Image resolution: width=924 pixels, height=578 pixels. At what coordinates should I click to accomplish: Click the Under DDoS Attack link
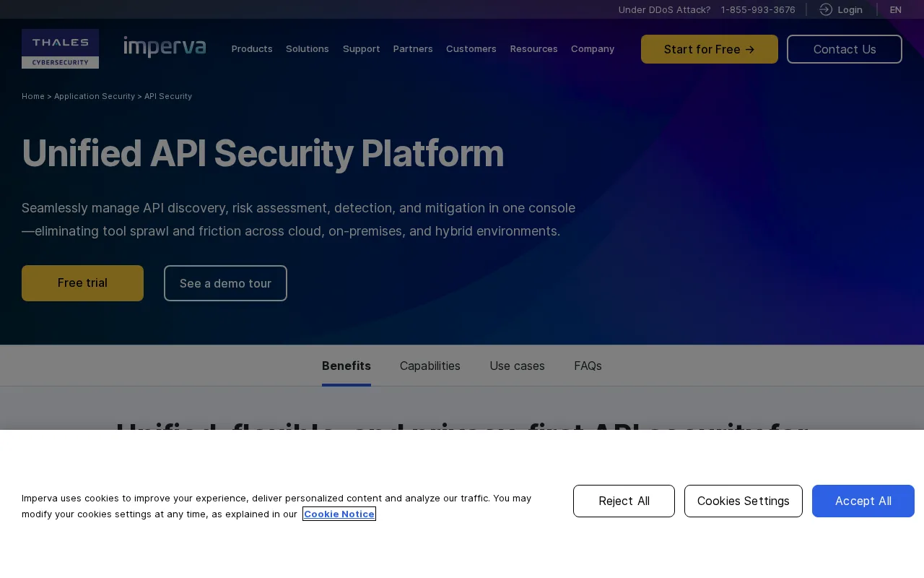664,9
